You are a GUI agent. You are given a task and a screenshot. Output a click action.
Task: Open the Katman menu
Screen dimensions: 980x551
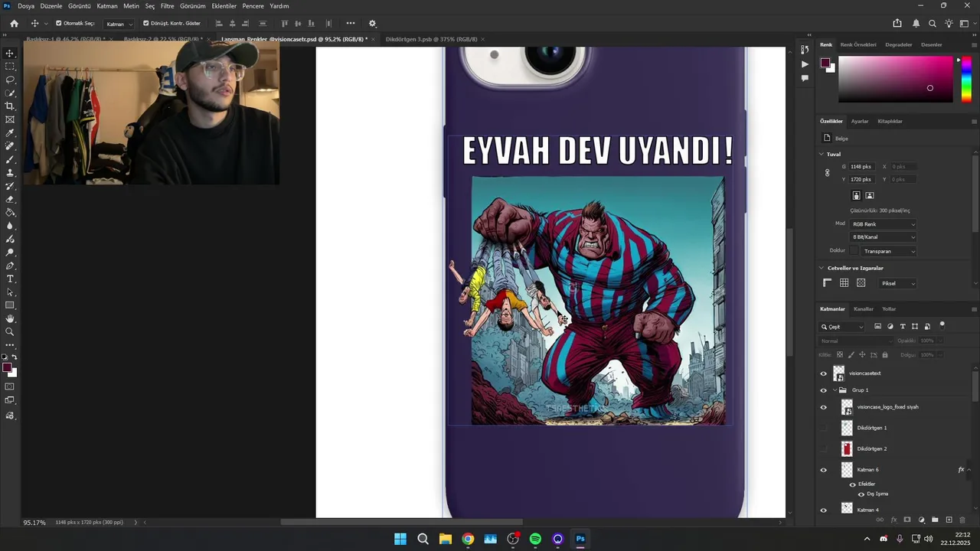pos(107,6)
